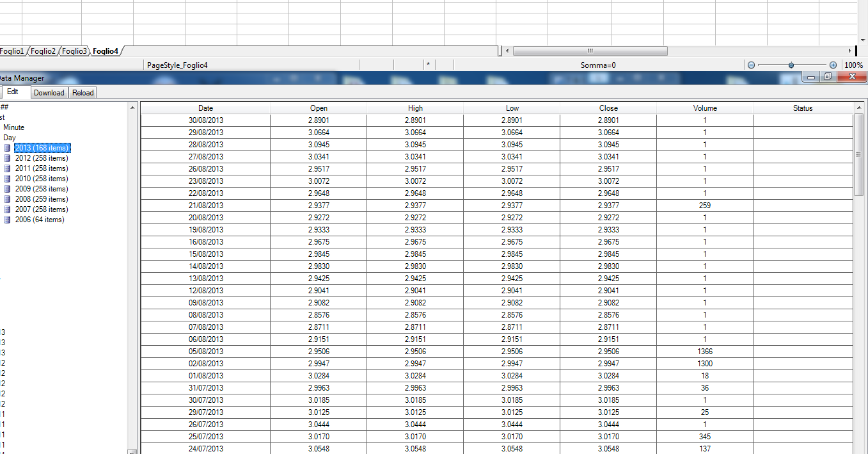Click the spreadsheet scrollbar right arrow
This screenshot has height=454, width=868.
tap(849, 51)
